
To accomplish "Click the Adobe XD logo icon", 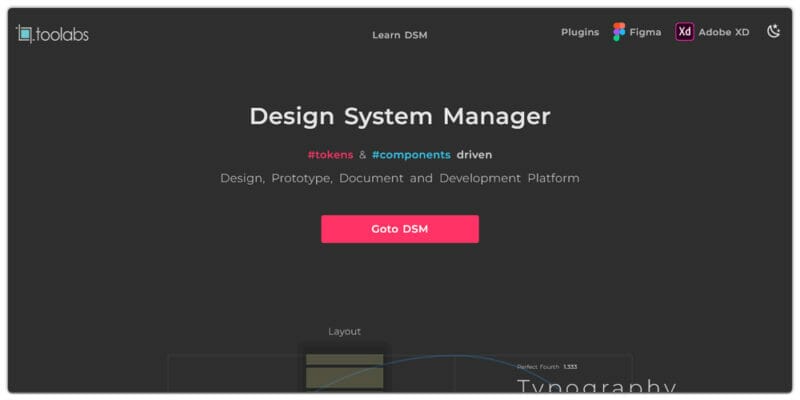I will tap(684, 32).
